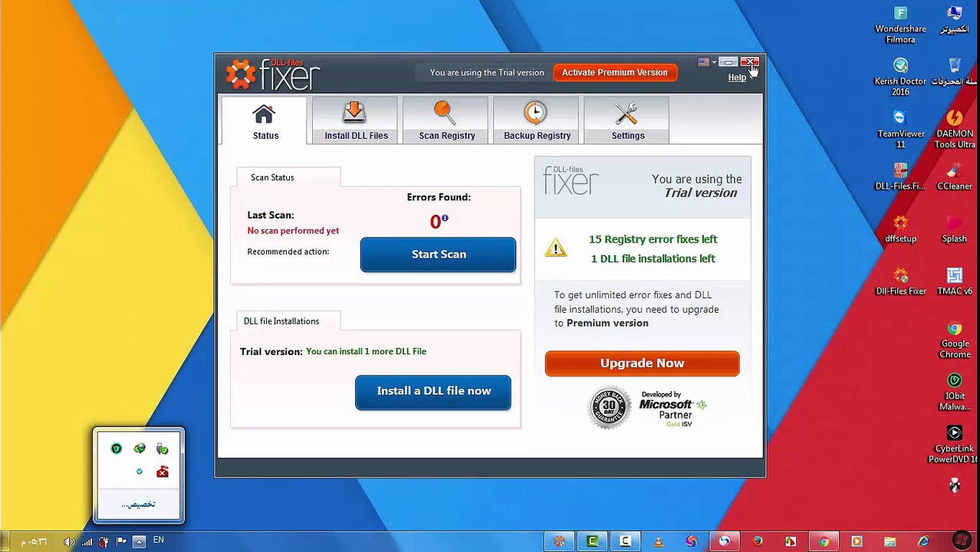Select the dffsetup desktop icon
The width and height of the screenshot is (980, 552).
click(x=900, y=228)
